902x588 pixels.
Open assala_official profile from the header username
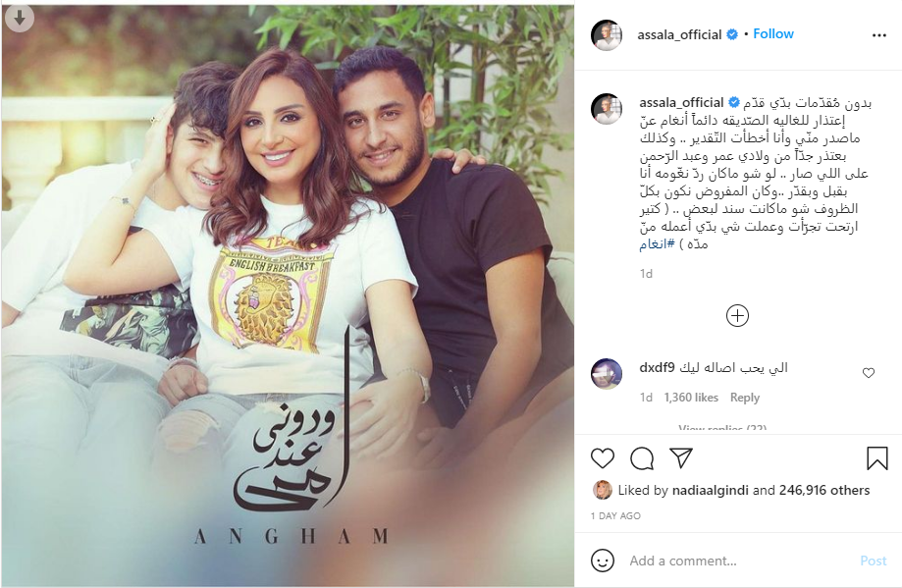[x=679, y=35]
